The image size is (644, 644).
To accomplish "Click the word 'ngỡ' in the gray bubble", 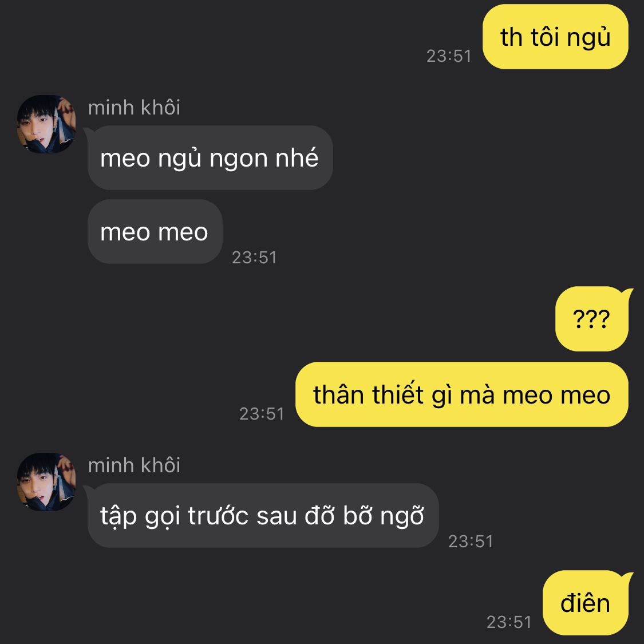I will [402, 517].
